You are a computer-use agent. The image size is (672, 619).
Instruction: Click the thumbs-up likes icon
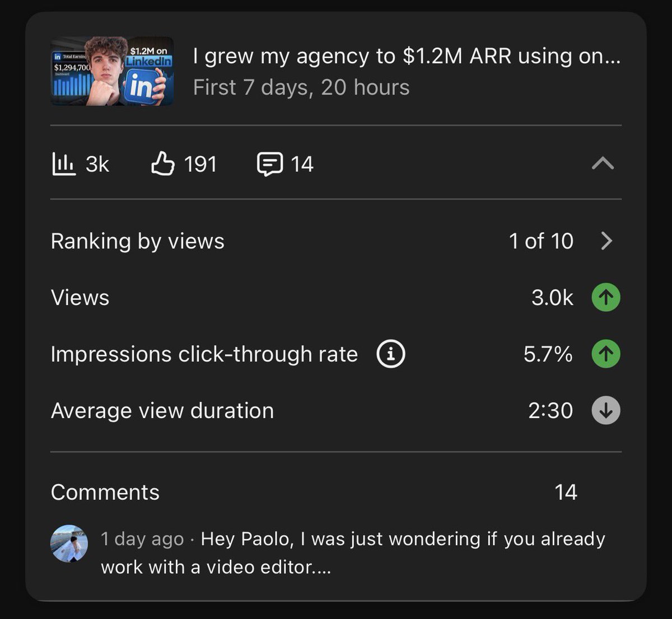163,164
